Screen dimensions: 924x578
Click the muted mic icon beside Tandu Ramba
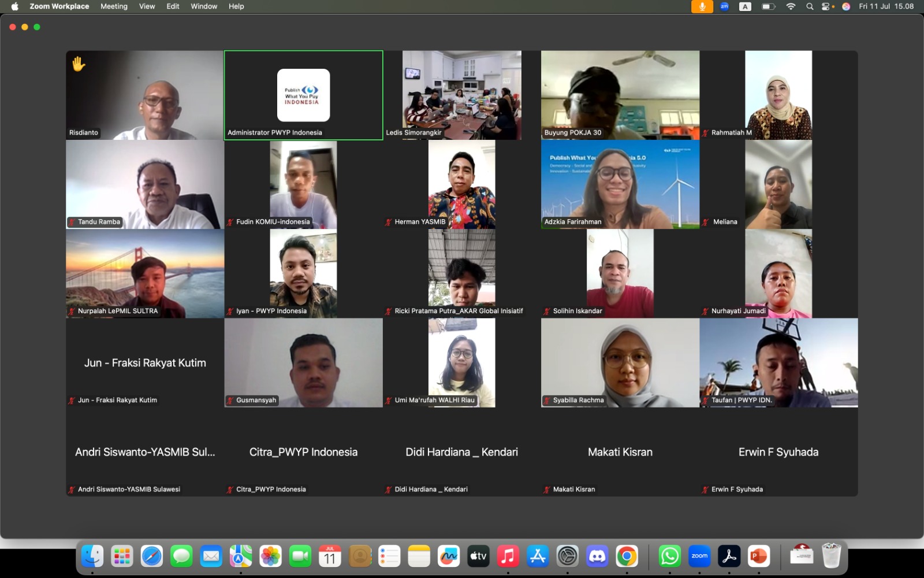pyautogui.click(x=72, y=222)
